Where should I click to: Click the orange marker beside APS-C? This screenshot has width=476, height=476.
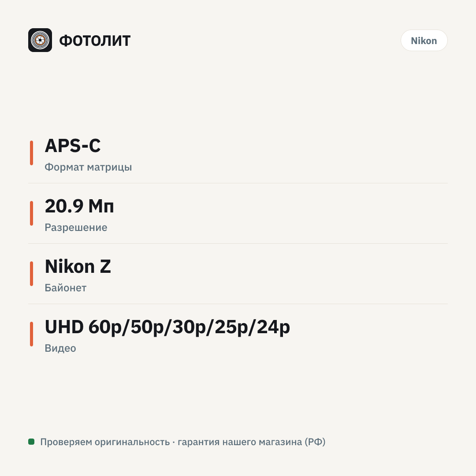point(31,152)
